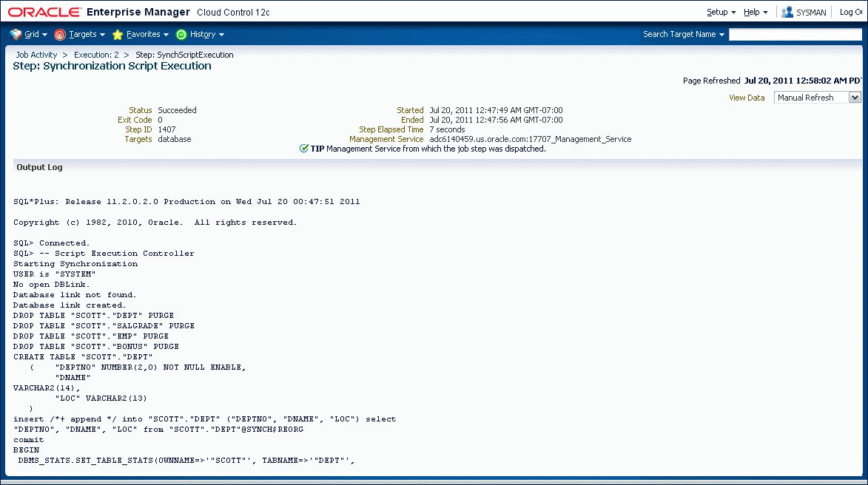868x485 pixels.
Task: Click the DROP TABLE "SCOTT"."SALGRADE" PURGE line
Action: pyautogui.click(x=104, y=326)
